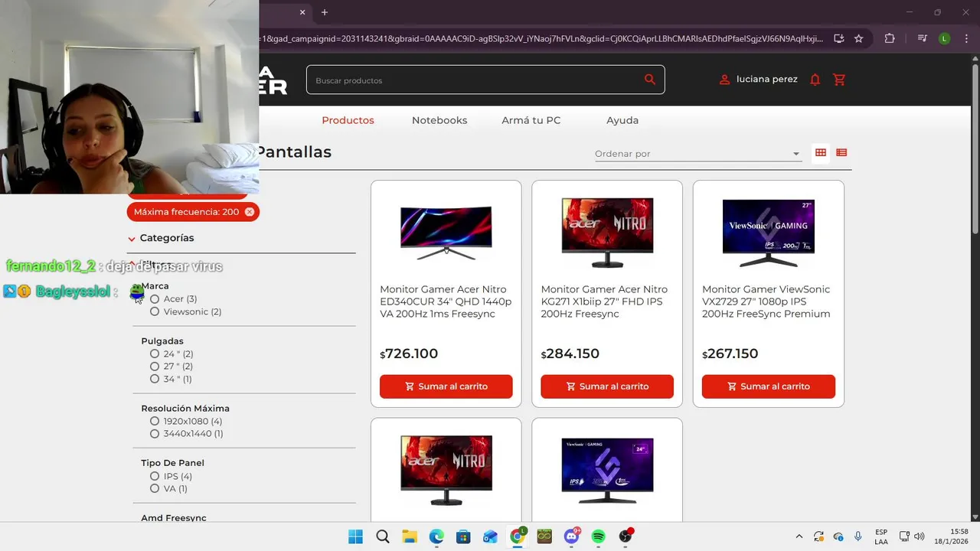Viewport: 980px width, 551px height.
Task: Click the $267.150 price
Action: pyautogui.click(x=730, y=354)
